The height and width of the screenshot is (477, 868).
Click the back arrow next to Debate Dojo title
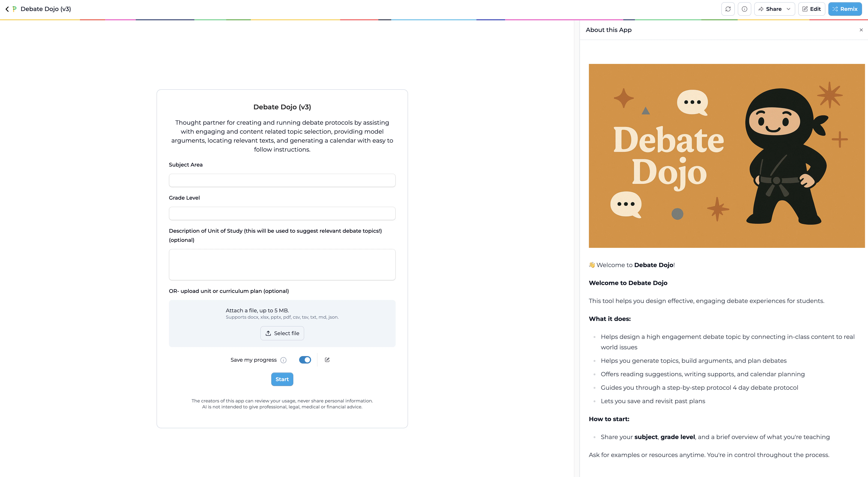(7, 9)
